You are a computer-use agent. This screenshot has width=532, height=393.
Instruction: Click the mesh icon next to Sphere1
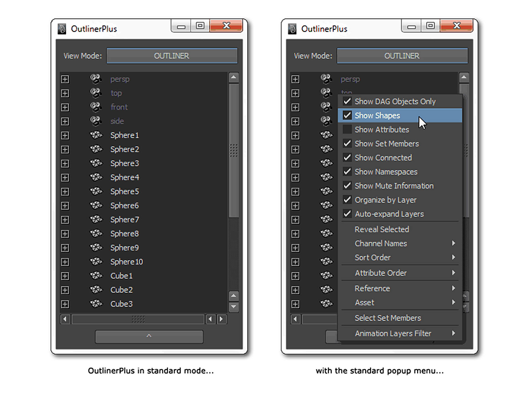pyautogui.click(x=96, y=135)
